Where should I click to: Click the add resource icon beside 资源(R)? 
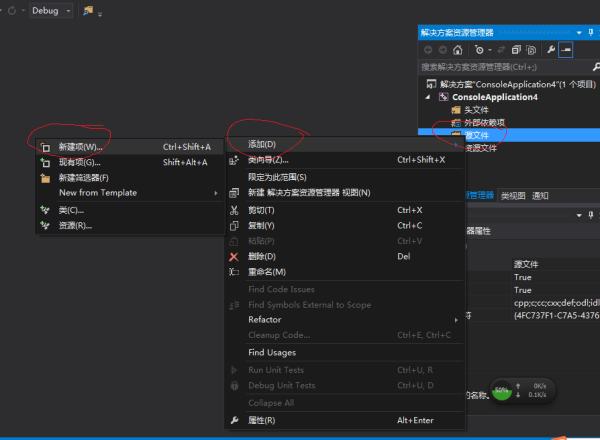(x=45, y=226)
